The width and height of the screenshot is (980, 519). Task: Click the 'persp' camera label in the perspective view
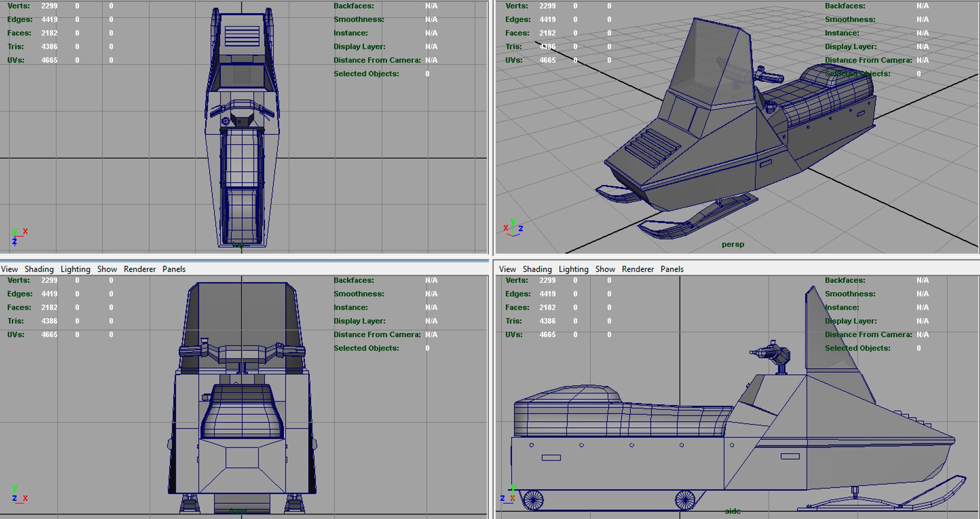pyautogui.click(x=733, y=244)
